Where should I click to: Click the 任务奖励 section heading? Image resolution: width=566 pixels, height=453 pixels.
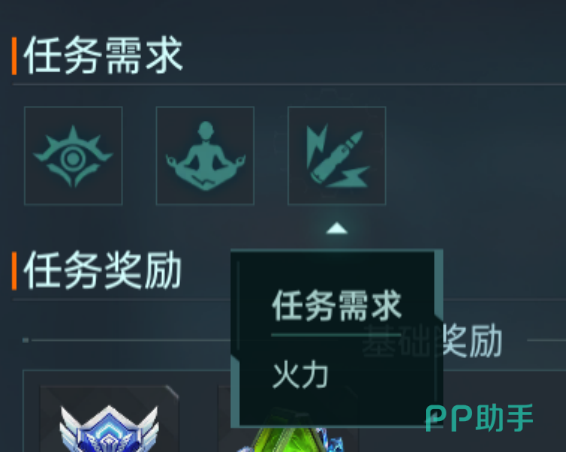coord(103,270)
